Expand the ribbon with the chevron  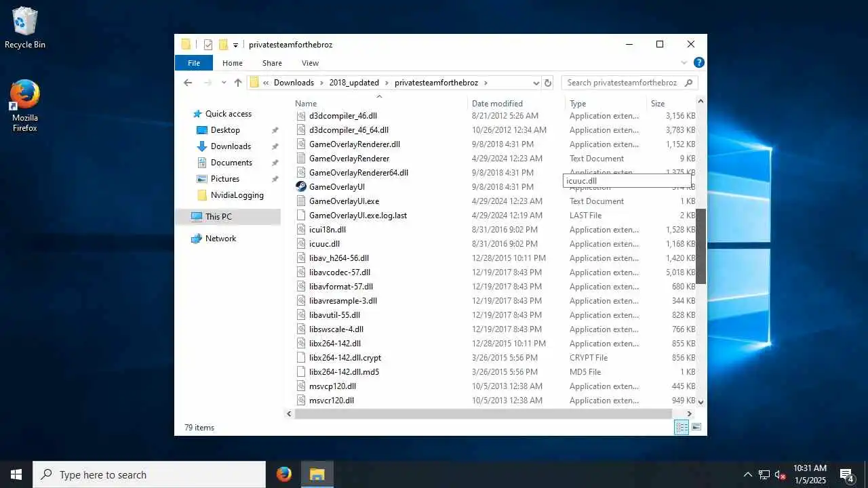[684, 63]
